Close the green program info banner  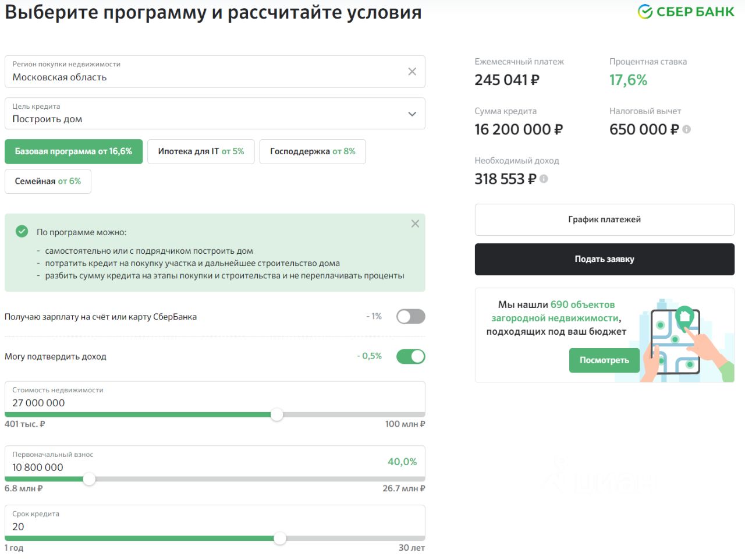(415, 224)
